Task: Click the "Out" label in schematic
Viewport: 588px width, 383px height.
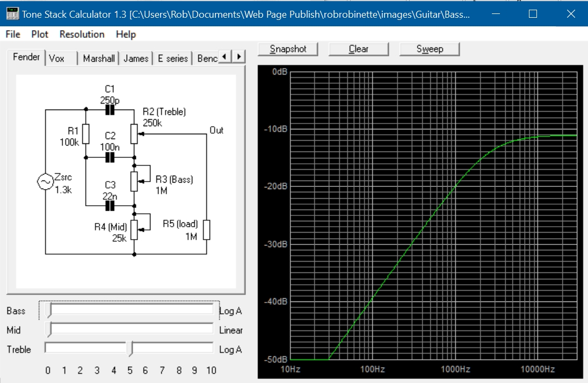Action: click(216, 130)
